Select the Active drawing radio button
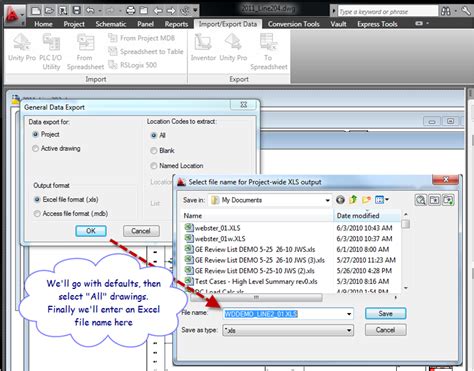 [x=35, y=148]
